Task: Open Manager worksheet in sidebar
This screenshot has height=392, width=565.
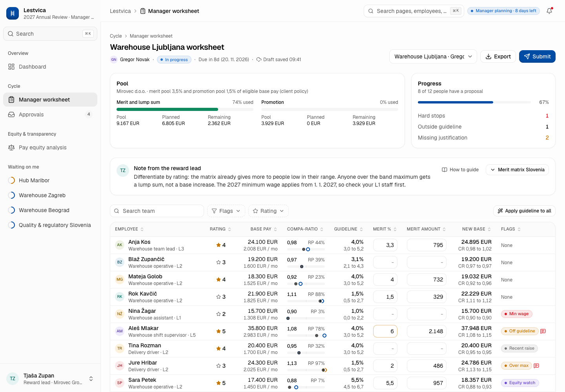Action: tap(50, 100)
